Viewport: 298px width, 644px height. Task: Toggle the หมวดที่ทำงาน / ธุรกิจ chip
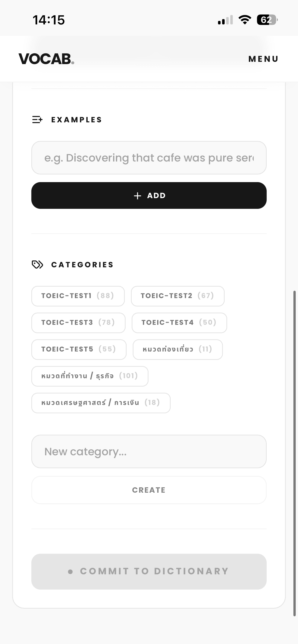click(90, 376)
